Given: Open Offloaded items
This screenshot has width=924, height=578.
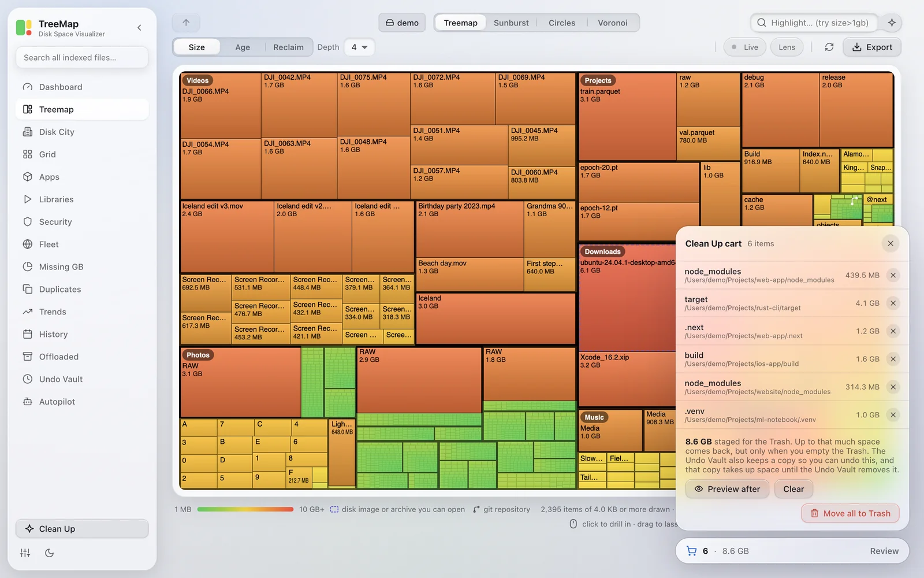Looking at the screenshot, I should (82, 357).
